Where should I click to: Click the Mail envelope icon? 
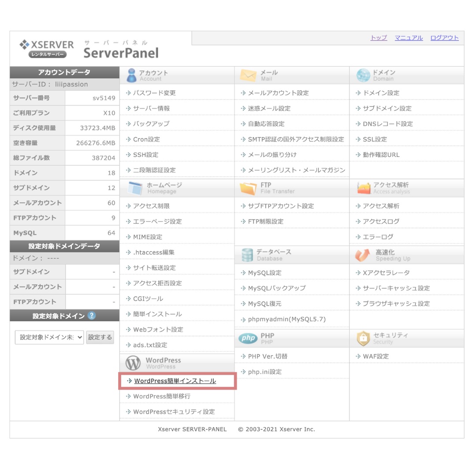(248, 75)
